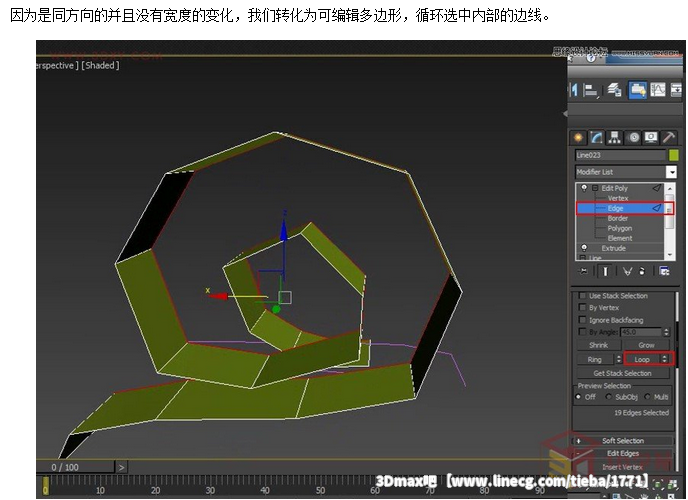Select Multi preview selection radio
The width and height of the screenshot is (688, 500).
[647, 397]
